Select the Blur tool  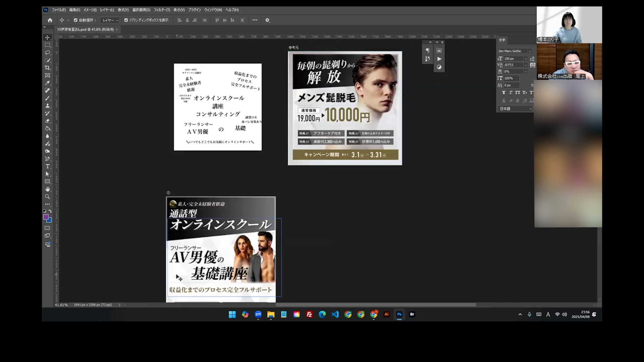click(47, 136)
